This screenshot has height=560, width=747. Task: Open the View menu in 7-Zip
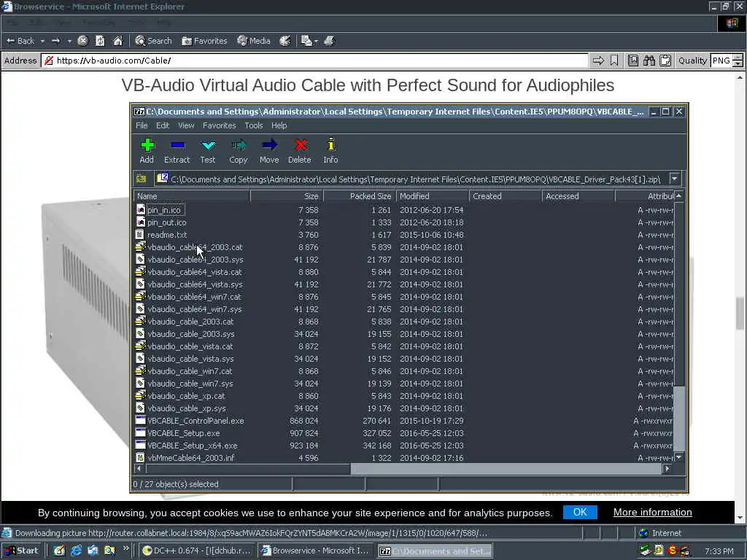coord(186,125)
